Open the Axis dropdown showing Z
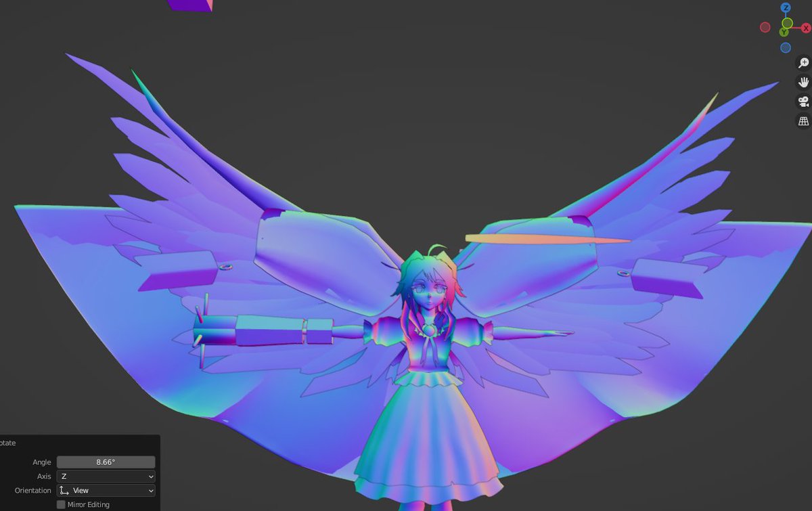The height and width of the screenshot is (511, 812). pyautogui.click(x=106, y=476)
